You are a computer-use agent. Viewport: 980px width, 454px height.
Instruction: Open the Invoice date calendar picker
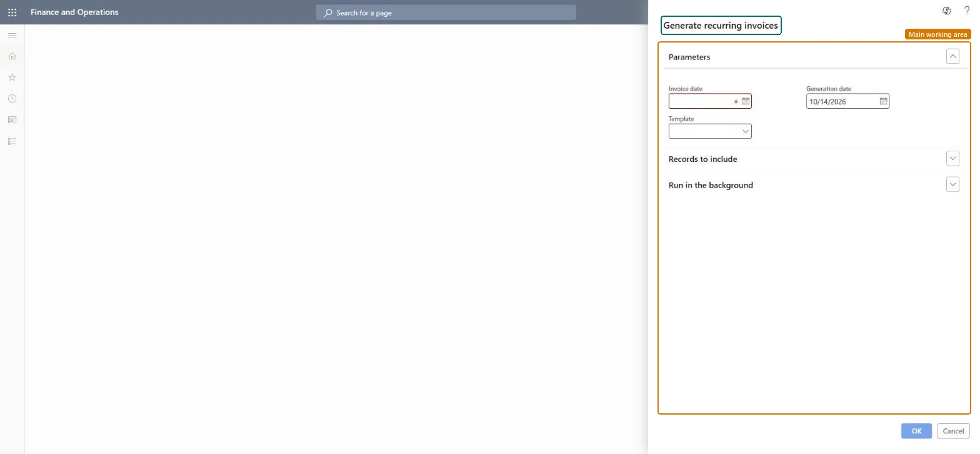746,101
